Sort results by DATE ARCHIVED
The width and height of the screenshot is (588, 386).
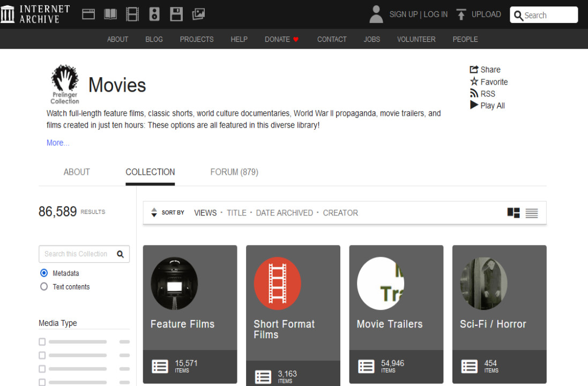coord(284,213)
